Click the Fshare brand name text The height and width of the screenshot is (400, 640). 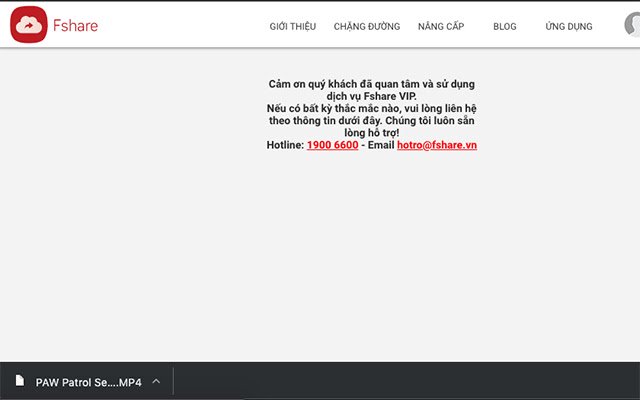[x=76, y=26]
